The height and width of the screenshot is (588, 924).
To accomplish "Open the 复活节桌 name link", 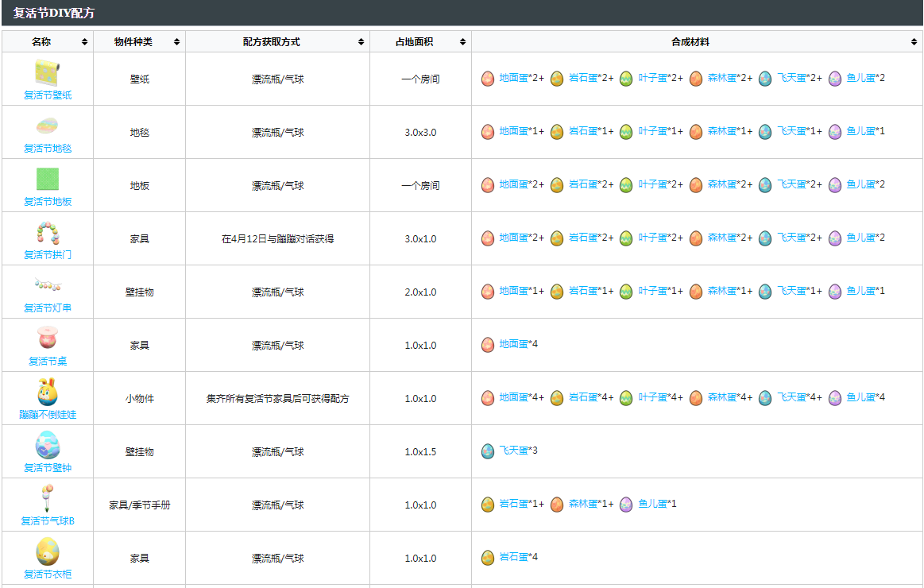I will point(48,362).
